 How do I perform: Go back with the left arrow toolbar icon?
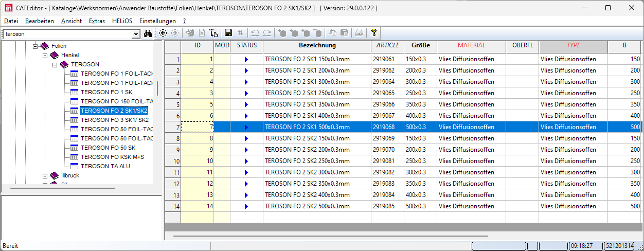pos(163,33)
